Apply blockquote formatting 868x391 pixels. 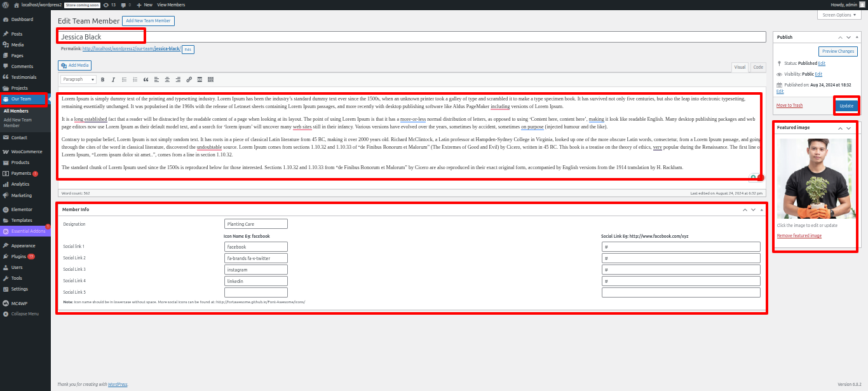[x=146, y=79]
